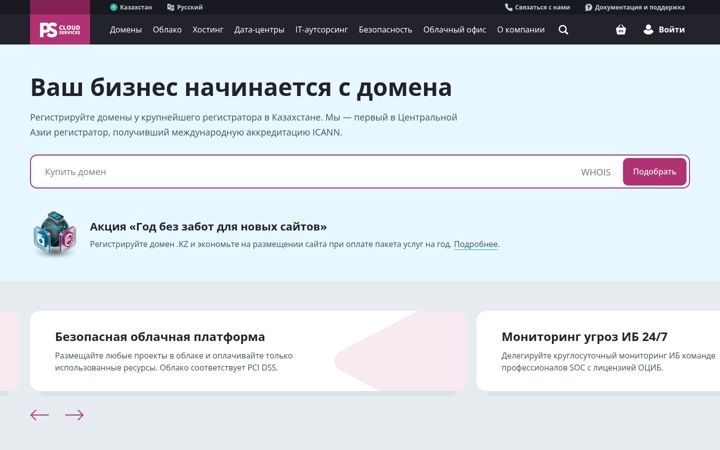Go to previous slide with left arrow
This screenshot has width=720, height=450.
pyautogui.click(x=39, y=415)
